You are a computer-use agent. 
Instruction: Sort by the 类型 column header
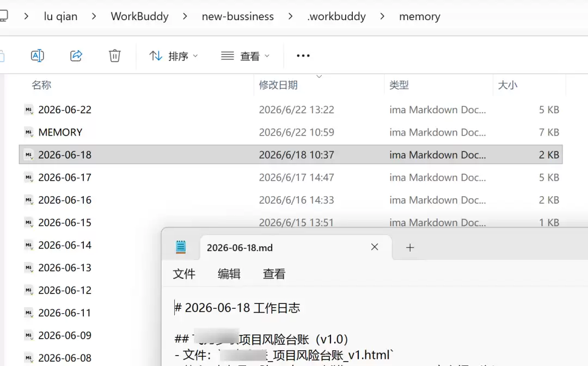399,85
